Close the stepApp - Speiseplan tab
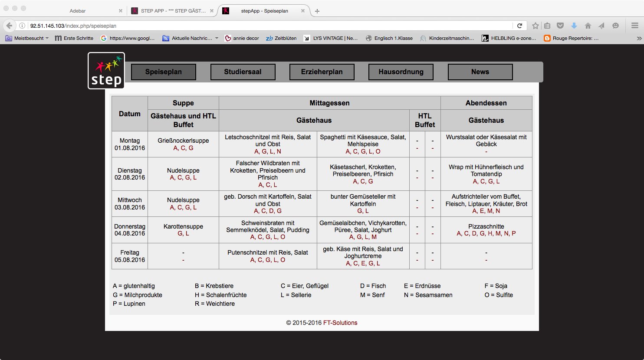 (300, 11)
